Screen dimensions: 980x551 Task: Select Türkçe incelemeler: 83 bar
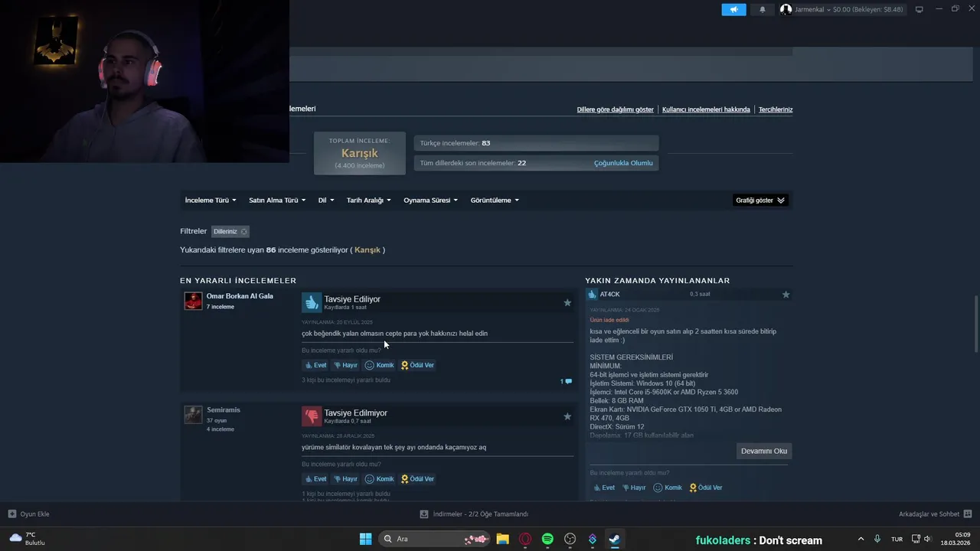click(x=536, y=143)
